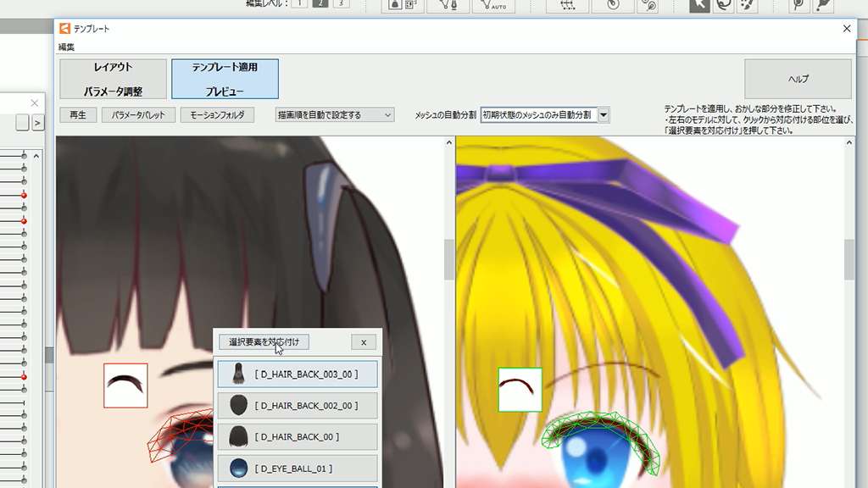This screenshot has height=488, width=868.
Task: Set edit level to 2
Action: [320, 3]
